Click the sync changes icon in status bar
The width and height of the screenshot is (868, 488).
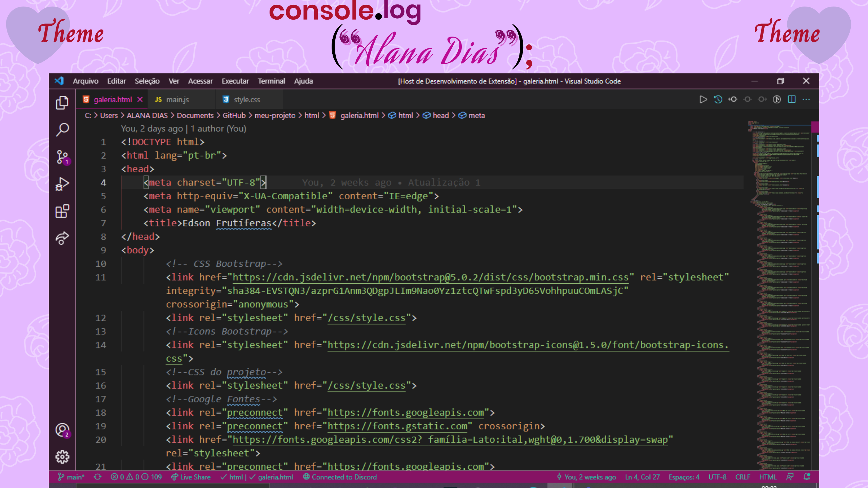click(x=98, y=477)
